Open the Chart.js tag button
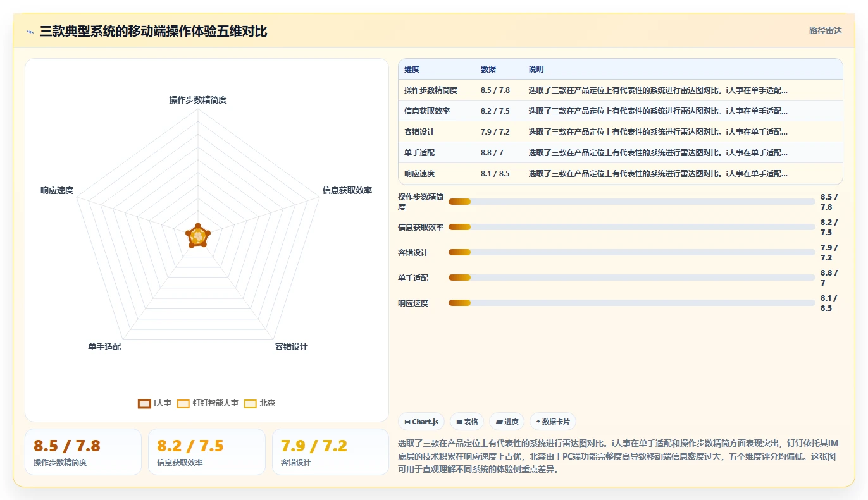The image size is (868, 500). [422, 422]
